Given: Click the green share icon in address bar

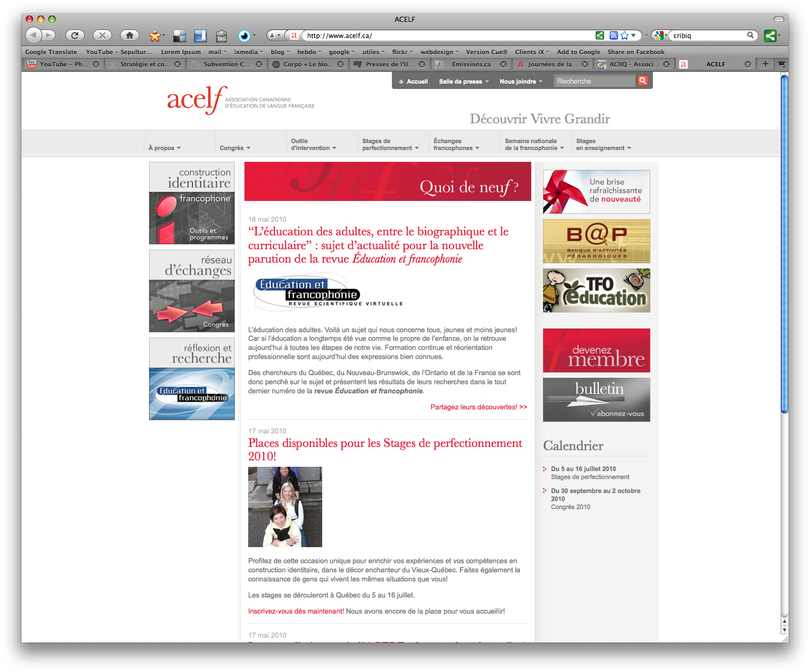Looking at the screenshot, I should coord(600,35).
